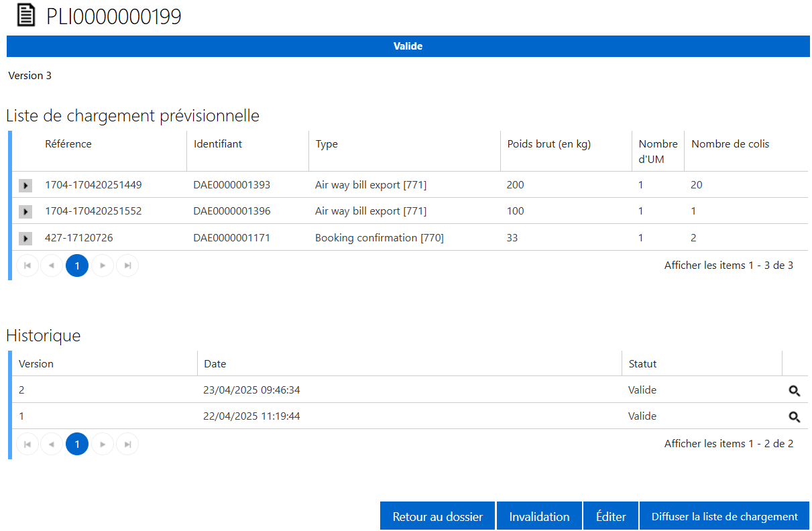
Task: Go to first page of loading list
Action: coord(27,266)
